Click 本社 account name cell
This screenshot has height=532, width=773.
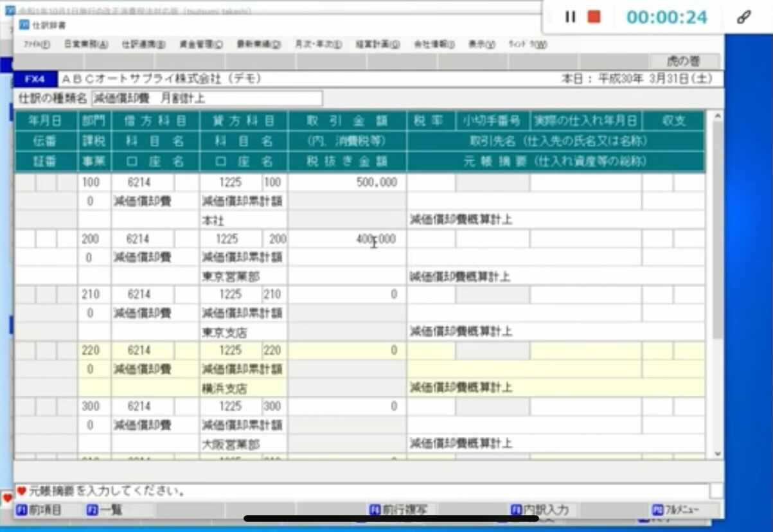(244, 220)
